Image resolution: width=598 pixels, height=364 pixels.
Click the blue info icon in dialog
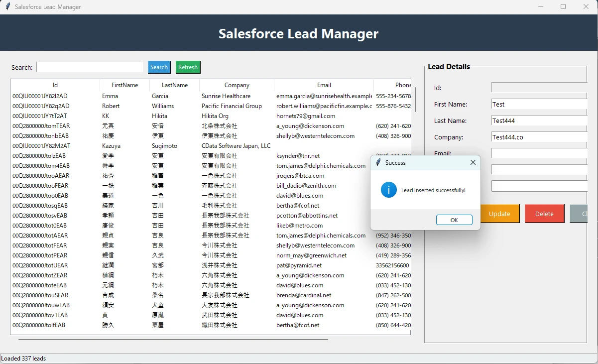389,190
